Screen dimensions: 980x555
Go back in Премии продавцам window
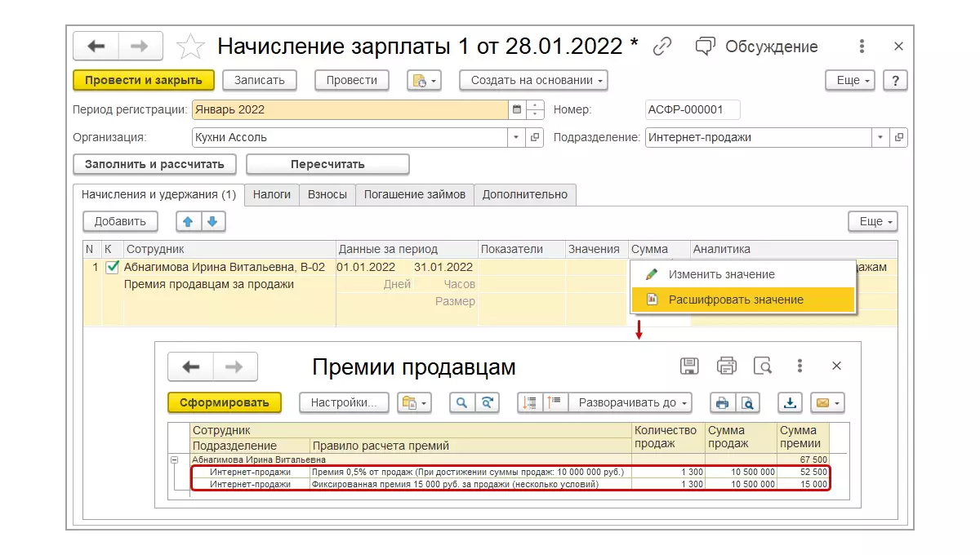tap(191, 367)
